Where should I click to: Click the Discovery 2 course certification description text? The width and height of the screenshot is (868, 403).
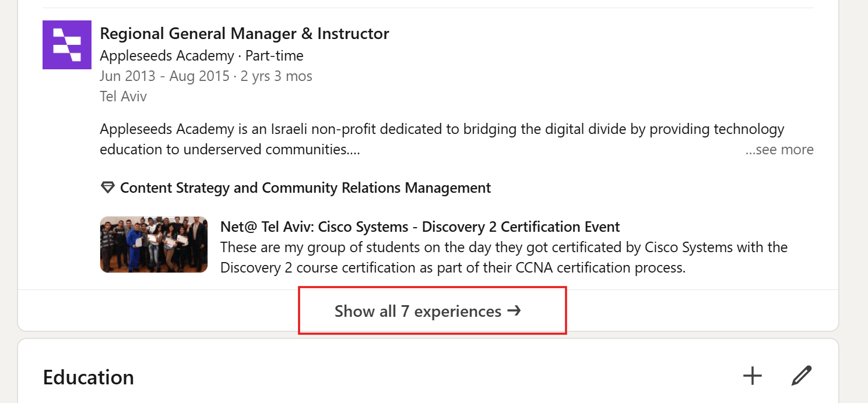click(x=504, y=257)
